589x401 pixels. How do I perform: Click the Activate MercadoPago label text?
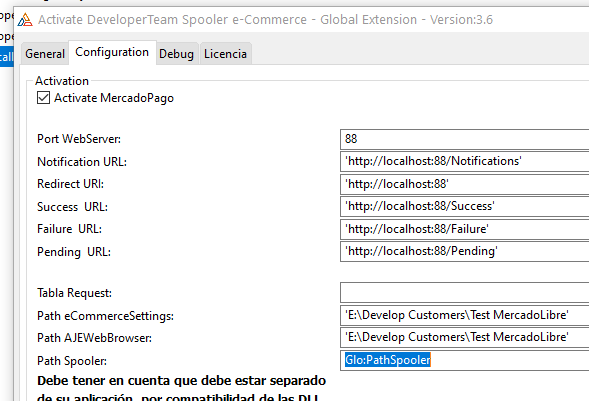coord(114,98)
